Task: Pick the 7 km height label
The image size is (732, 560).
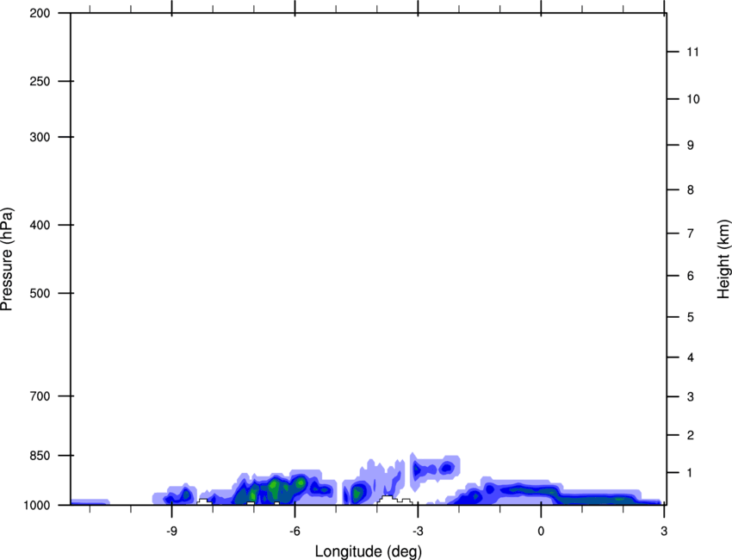Action: pos(691,233)
